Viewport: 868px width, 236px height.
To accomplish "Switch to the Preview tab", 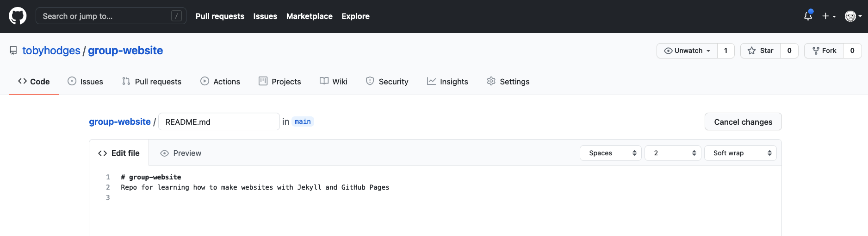I will 180,153.
